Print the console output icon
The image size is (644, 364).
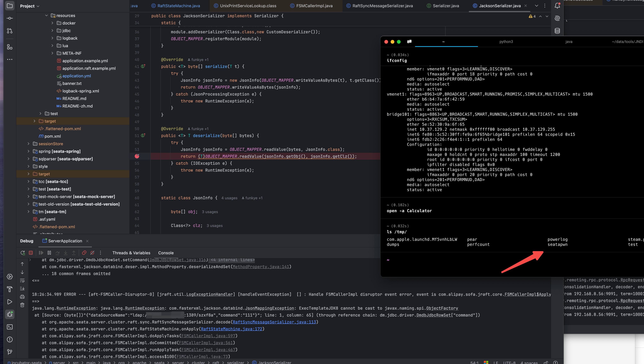[22, 297]
